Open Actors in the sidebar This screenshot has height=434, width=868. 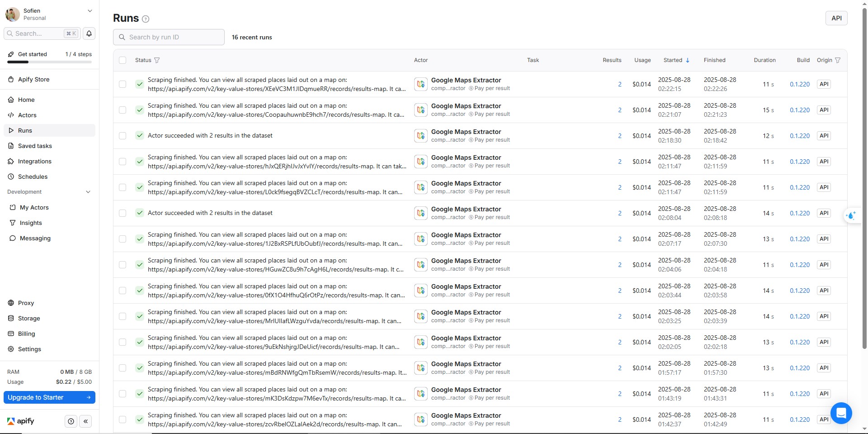pyautogui.click(x=49, y=115)
